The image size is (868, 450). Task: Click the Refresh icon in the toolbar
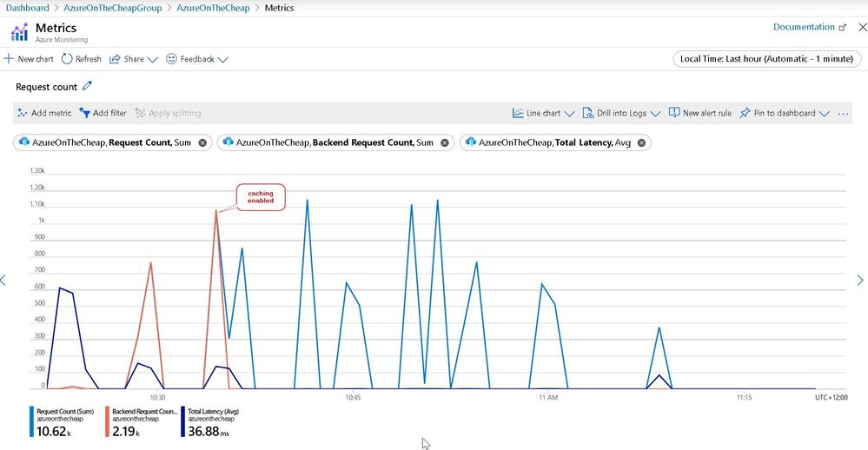pos(67,59)
